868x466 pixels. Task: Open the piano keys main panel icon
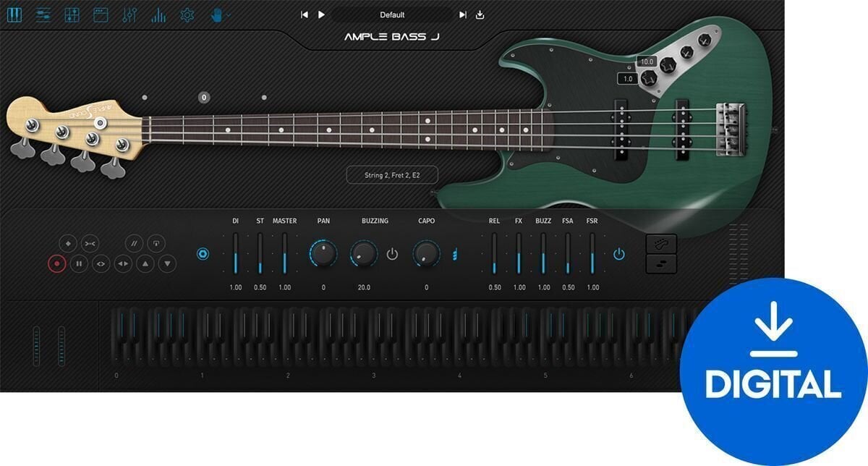14,14
